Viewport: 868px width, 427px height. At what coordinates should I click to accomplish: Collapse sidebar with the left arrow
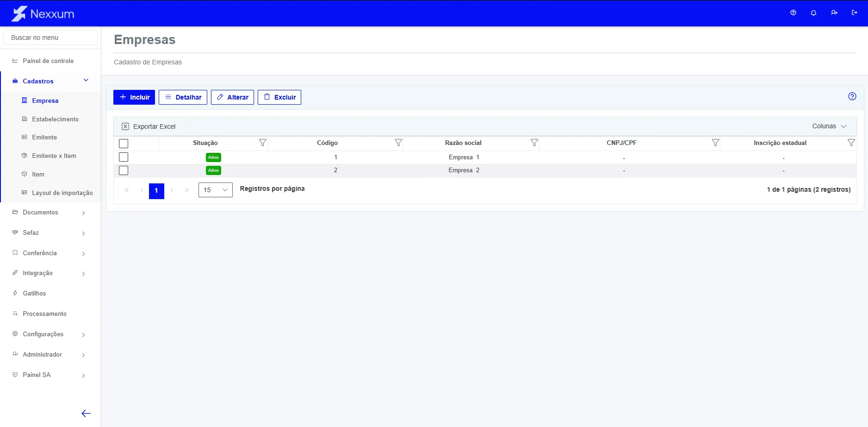click(x=86, y=414)
